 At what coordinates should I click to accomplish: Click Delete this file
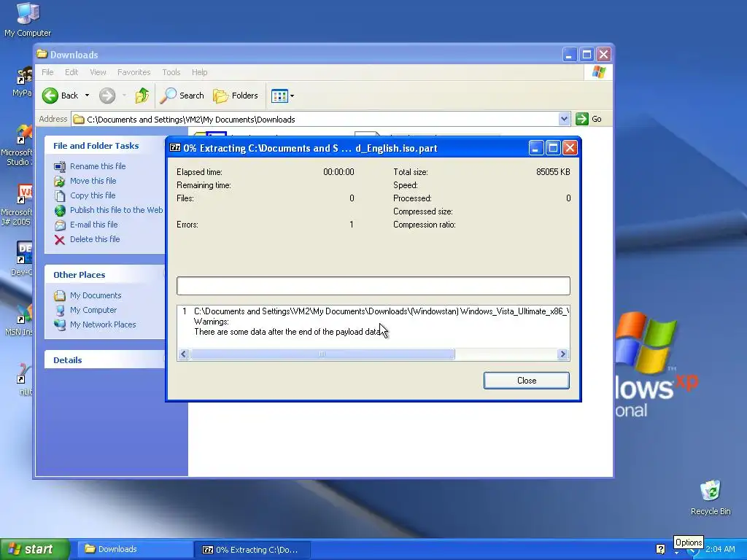pos(95,239)
